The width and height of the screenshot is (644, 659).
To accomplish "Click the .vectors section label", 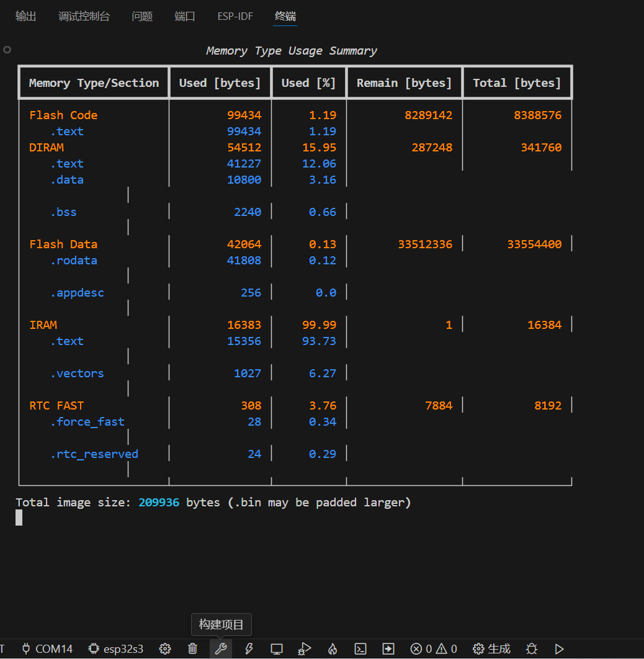I will coord(77,373).
